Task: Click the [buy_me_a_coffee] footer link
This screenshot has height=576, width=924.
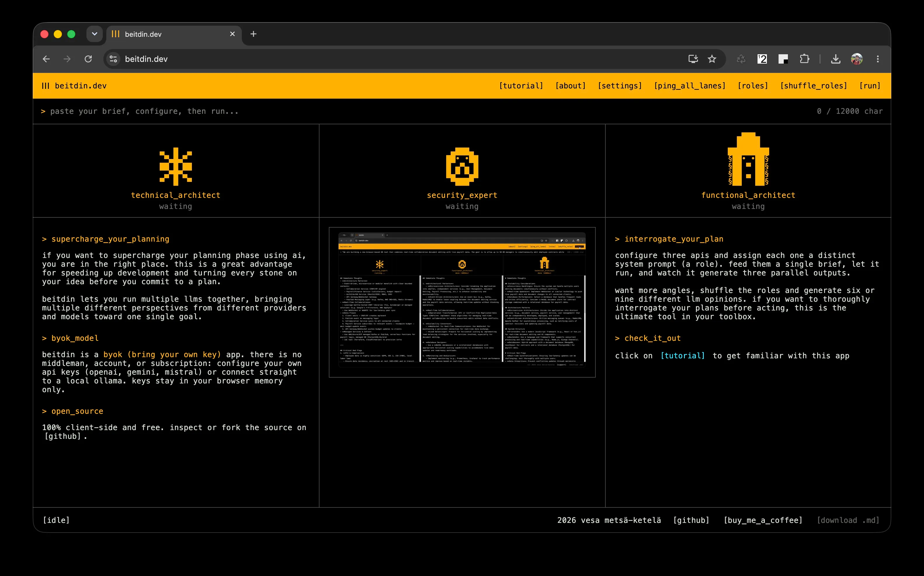Action: [x=763, y=520]
